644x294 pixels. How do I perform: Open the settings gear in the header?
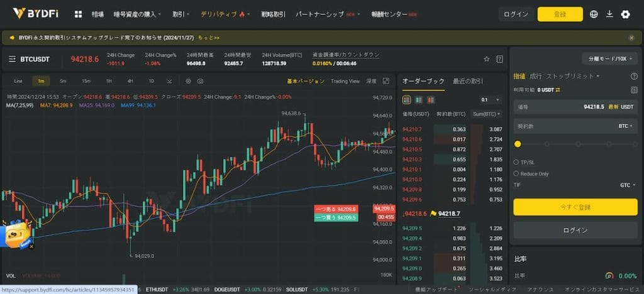pos(625,14)
